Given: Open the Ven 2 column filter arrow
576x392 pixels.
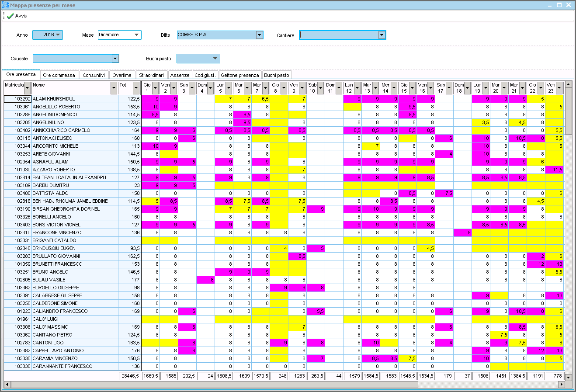Looking at the screenshot, I should [x=173, y=88].
